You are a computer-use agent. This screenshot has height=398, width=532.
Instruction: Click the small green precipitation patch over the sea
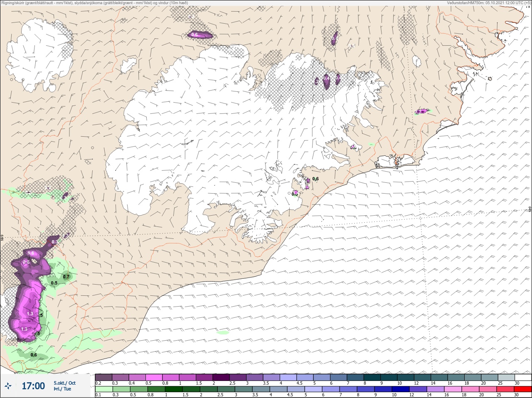click(223, 332)
